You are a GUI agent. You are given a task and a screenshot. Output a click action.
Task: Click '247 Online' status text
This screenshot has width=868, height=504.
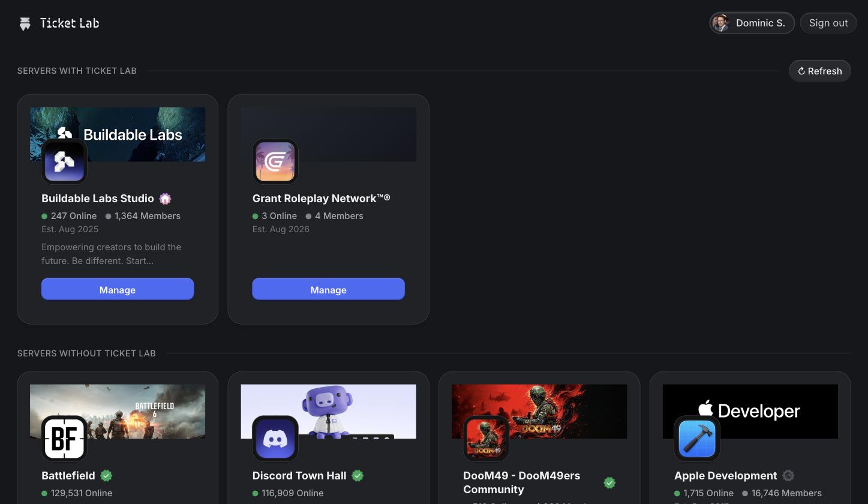click(x=74, y=216)
